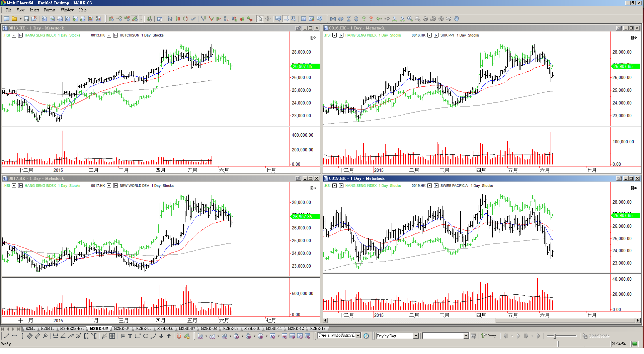Select the crosshair cursor tool
The image size is (644, 354).
tap(268, 19)
